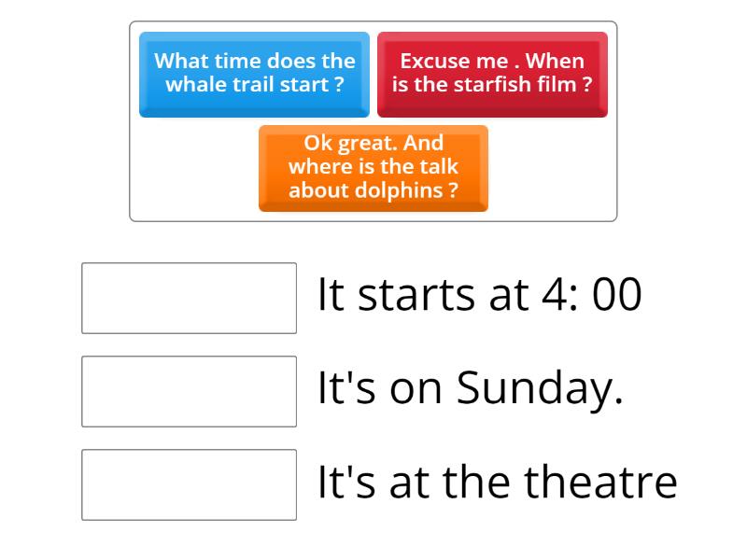This screenshot has width=747, height=560.
Task: Click the answer box beside 'It's at the theatre'
Action: tap(189, 482)
